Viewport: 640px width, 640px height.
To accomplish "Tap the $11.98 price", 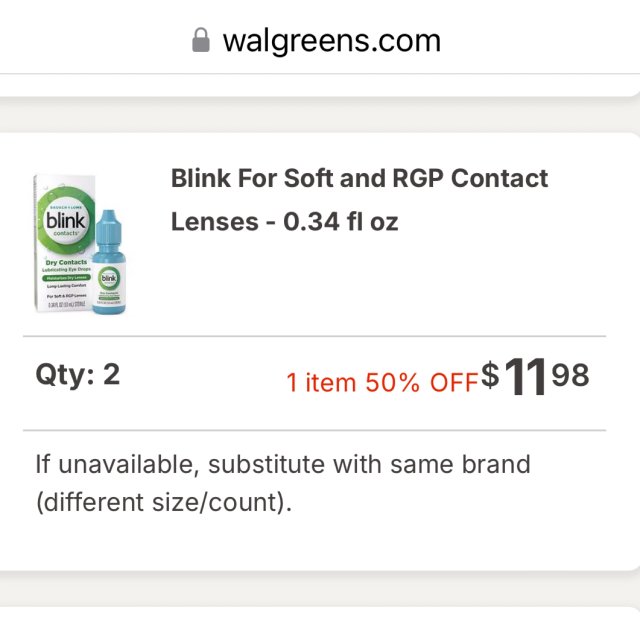I will [x=535, y=378].
